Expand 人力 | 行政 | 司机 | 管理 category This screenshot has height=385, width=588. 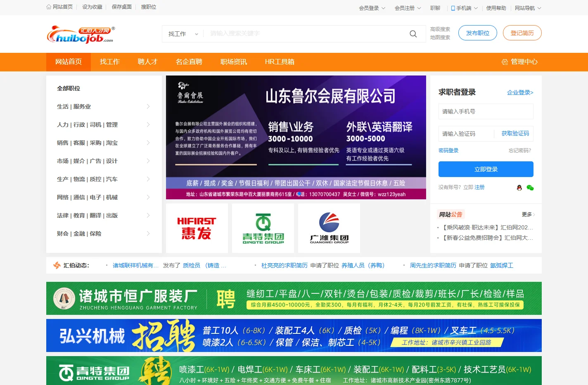[x=104, y=125]
